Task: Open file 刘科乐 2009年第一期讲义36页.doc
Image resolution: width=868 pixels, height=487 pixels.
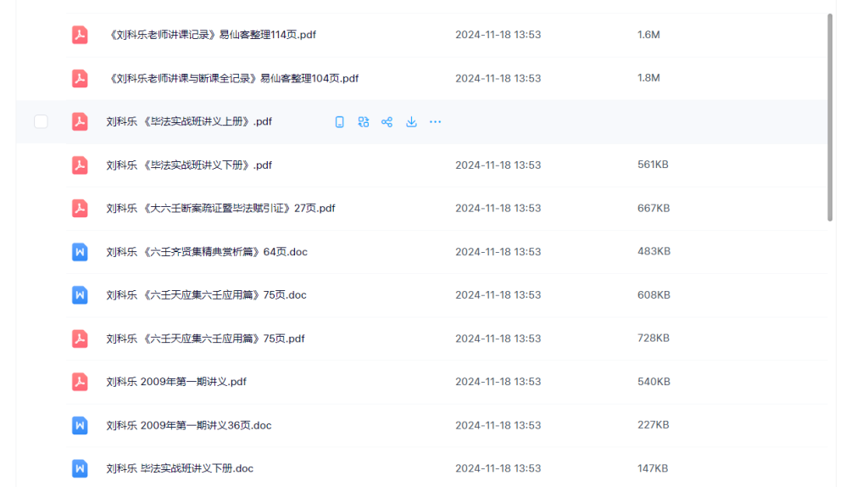Action: (x=189, y=425)
